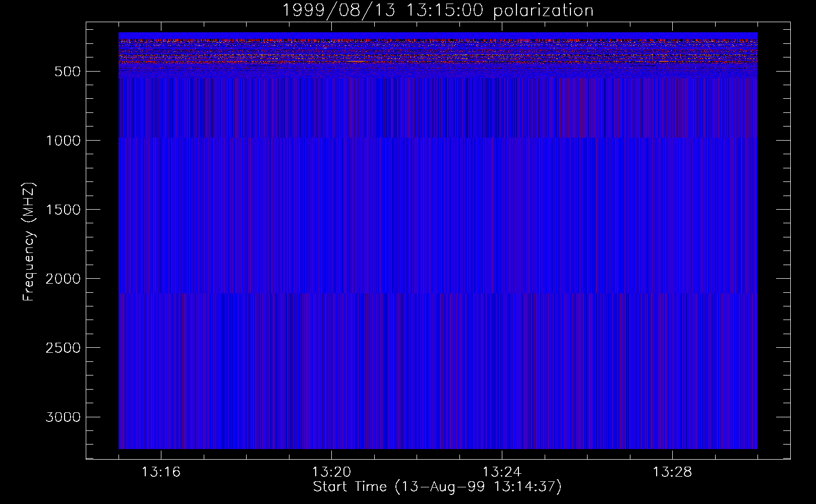The height and width of the screenshot is (504, 816).
Task: Select the 3000 frequency tick label
Action: tap(63, 417)
